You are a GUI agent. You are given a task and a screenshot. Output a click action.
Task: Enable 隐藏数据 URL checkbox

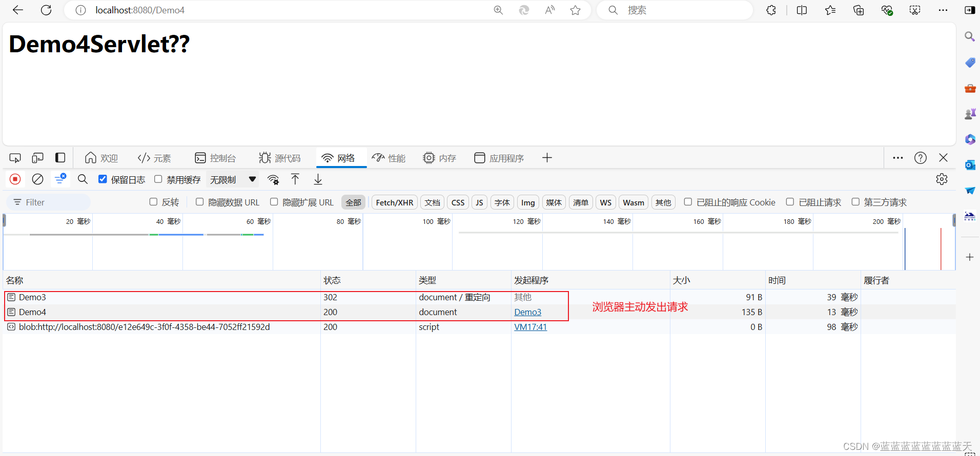click(x=200, y=202)
